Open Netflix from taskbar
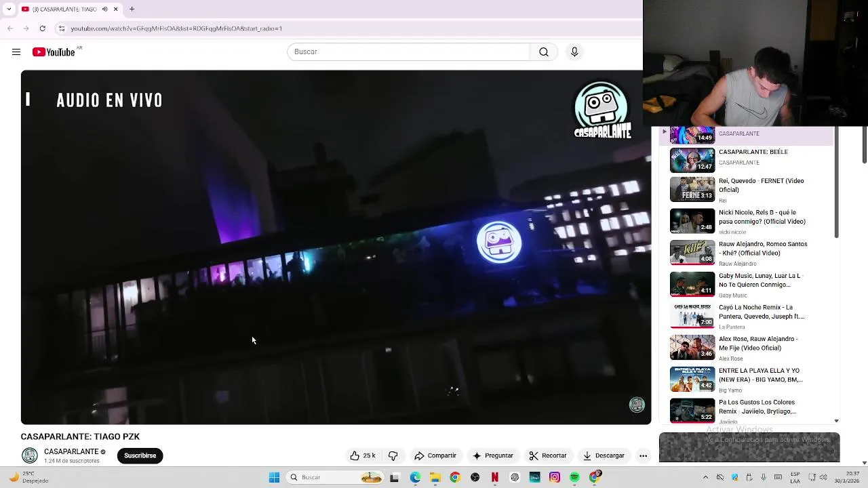 [x=495, y=478]
